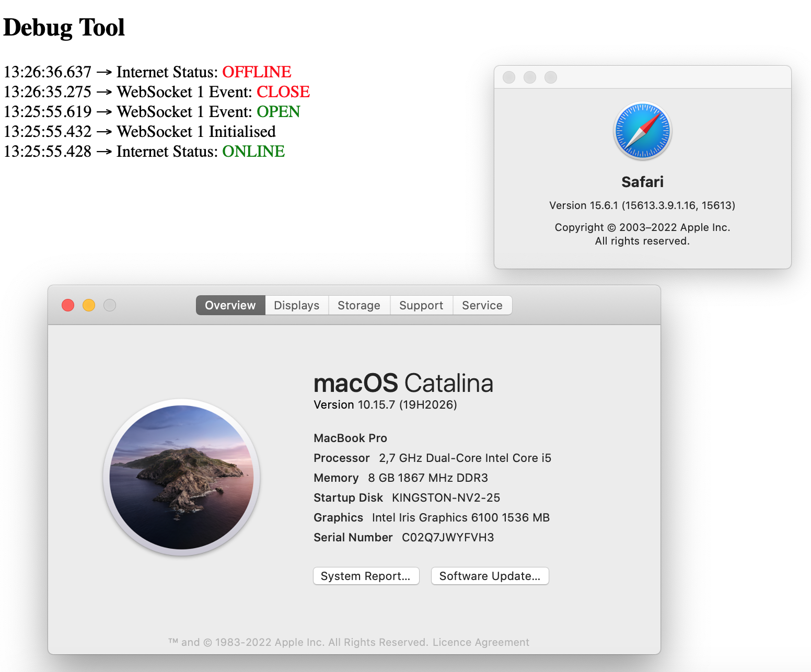Image resolution: width=811 pixels, height=672 pixels.
Task: Switch to the Displays tab
Action: 297,305
